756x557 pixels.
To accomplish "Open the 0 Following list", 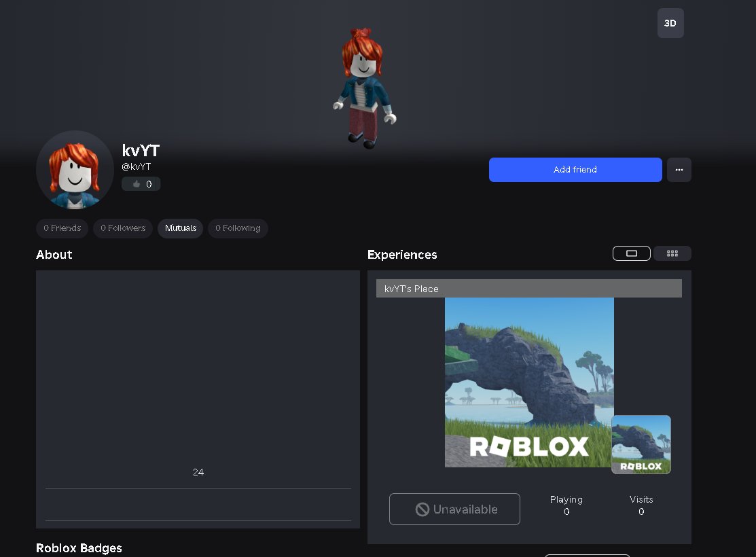I will (238, 228).
